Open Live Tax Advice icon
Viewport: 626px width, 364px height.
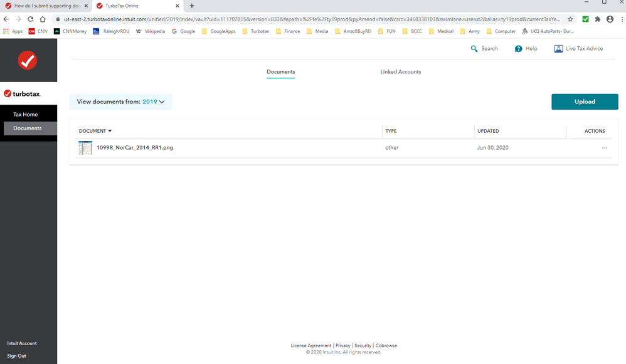click(x=558, y=49)
